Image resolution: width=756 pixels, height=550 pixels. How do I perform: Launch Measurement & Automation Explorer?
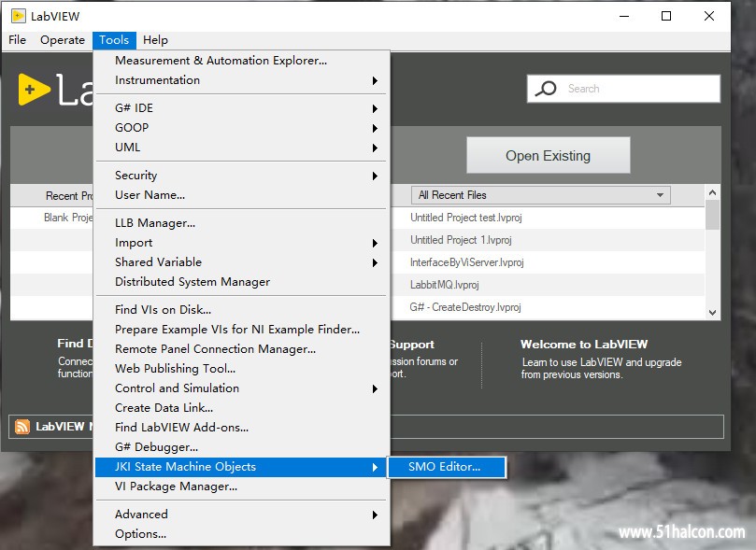pos(241,61)
